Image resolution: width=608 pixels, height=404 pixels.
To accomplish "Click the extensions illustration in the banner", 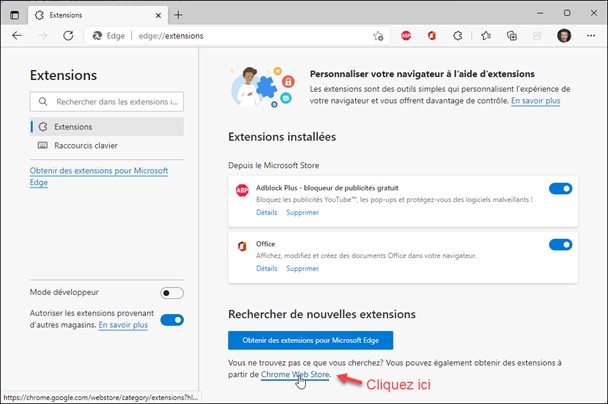I will pyautogui.click(x=263, y=87).
